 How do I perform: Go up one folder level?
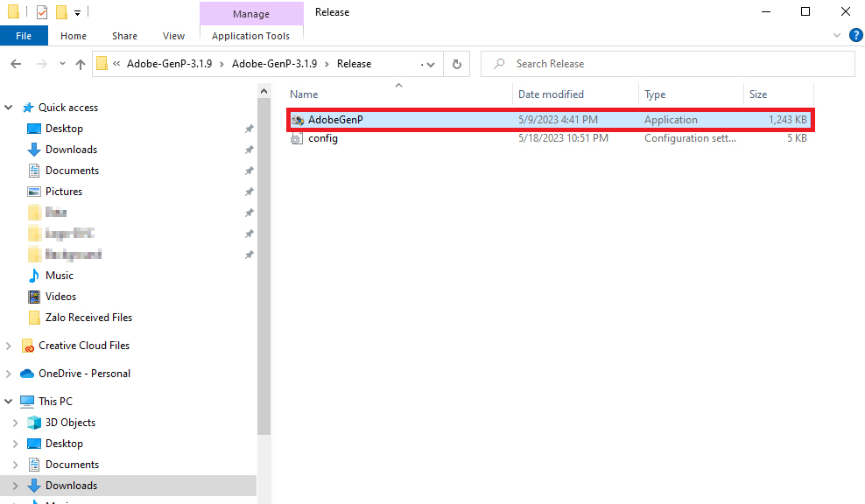pyautogui.click(x=81, y=65)
